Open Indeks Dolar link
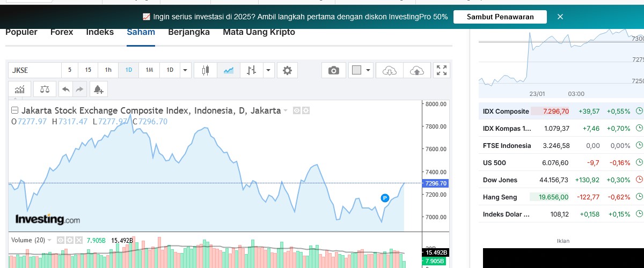 point(506,214)
